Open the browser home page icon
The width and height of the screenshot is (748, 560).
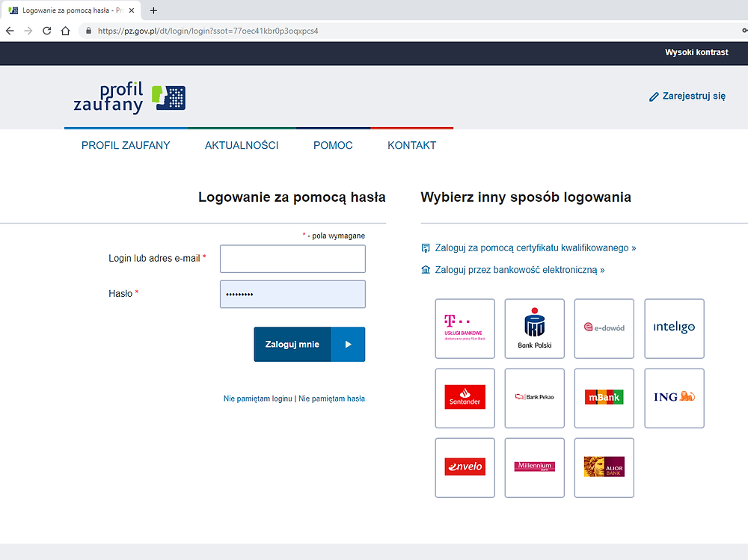pyautogui.click(x=65, y=31)
